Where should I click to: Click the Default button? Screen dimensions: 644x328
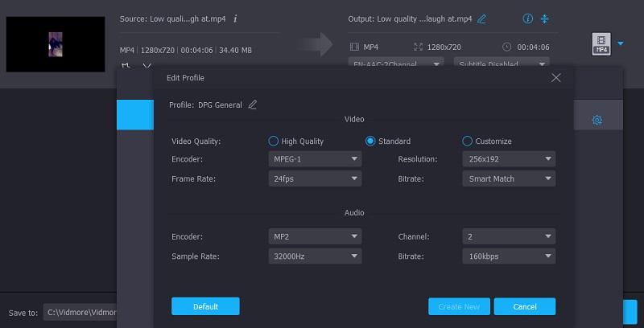(x=205, y=306)
